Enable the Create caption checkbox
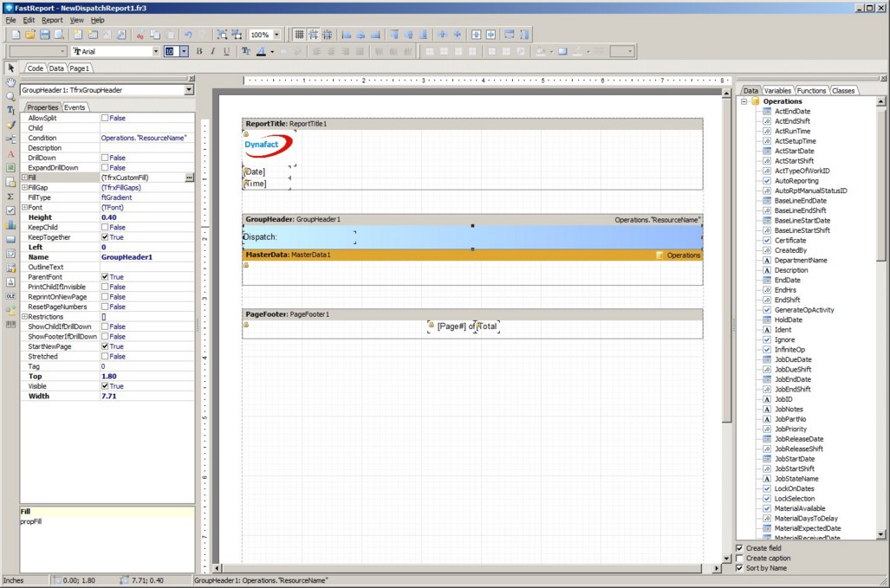 click(739, 559)
